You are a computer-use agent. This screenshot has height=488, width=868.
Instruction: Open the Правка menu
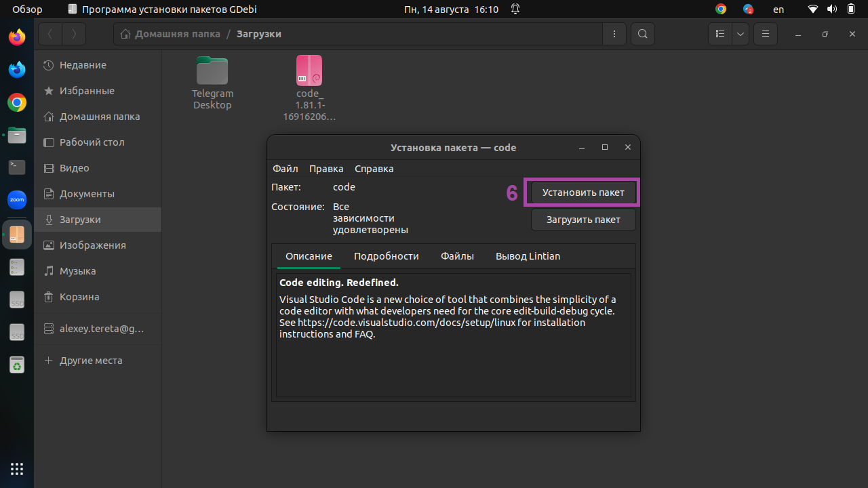326,169
